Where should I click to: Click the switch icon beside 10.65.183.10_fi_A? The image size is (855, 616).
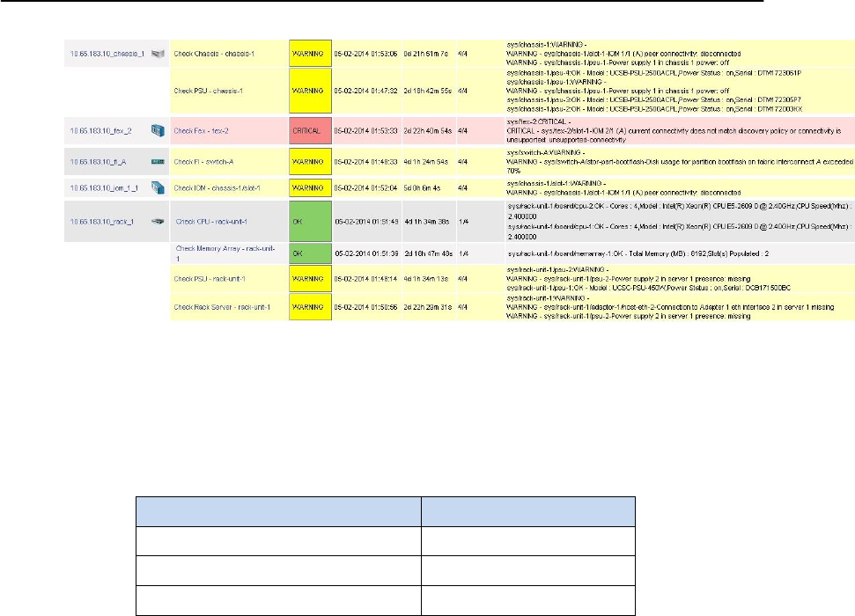coord(158,162)
